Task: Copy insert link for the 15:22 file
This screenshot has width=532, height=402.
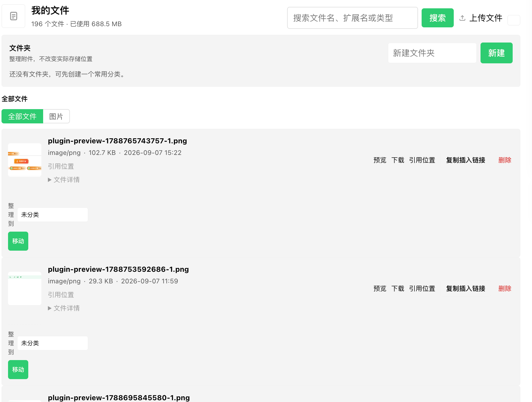Action: click(466, 160)
